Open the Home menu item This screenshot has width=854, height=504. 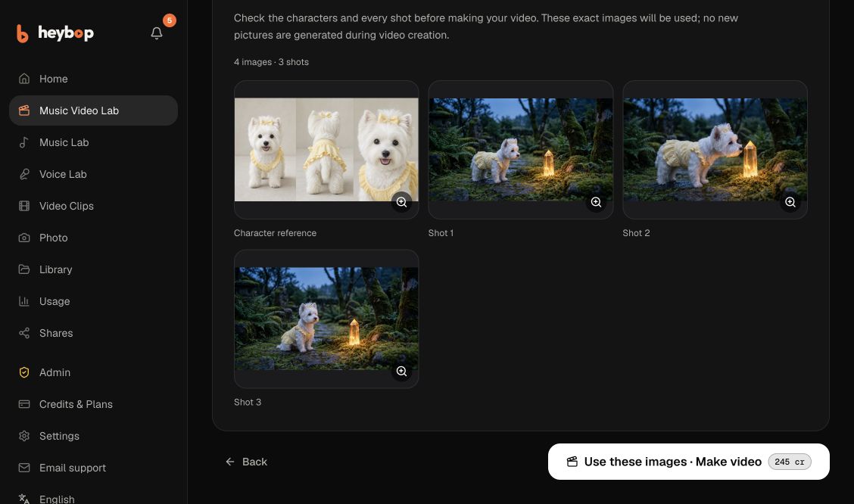click(x=94, y=79)
